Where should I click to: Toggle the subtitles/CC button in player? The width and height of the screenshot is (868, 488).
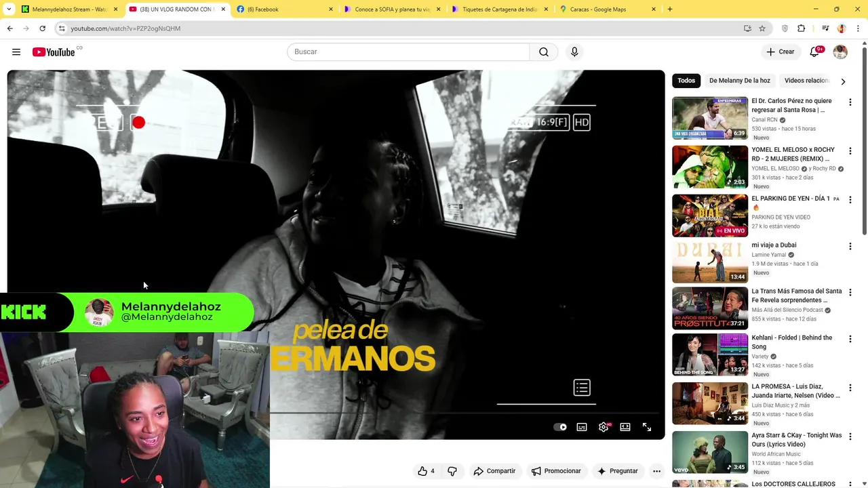tap(582, 427)
